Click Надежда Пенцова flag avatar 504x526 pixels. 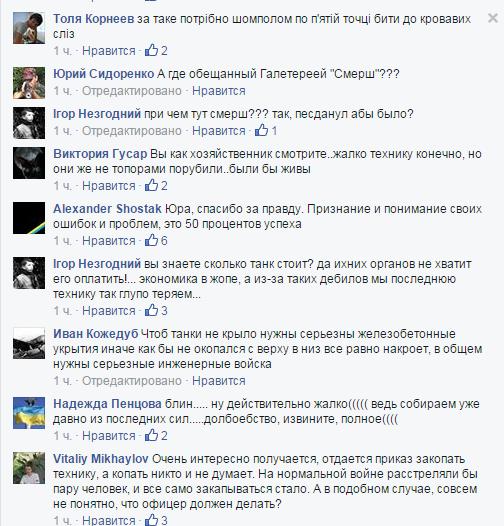pos(29,413)
